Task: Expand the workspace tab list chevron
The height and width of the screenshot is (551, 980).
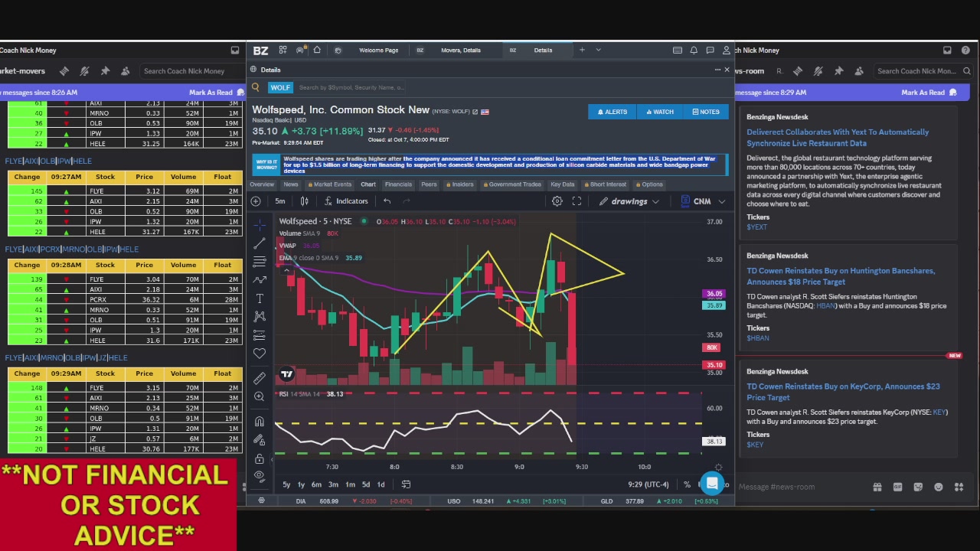Action: (x=598, y=51)
